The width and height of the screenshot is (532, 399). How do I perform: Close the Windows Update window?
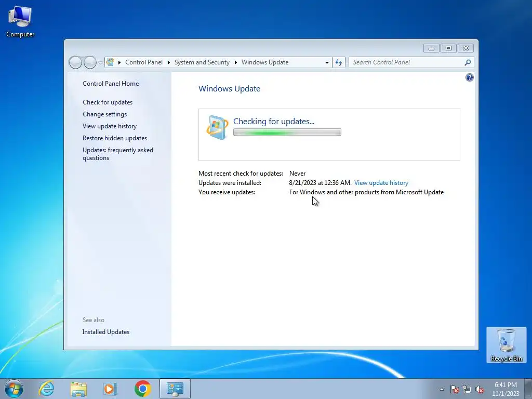465,48
